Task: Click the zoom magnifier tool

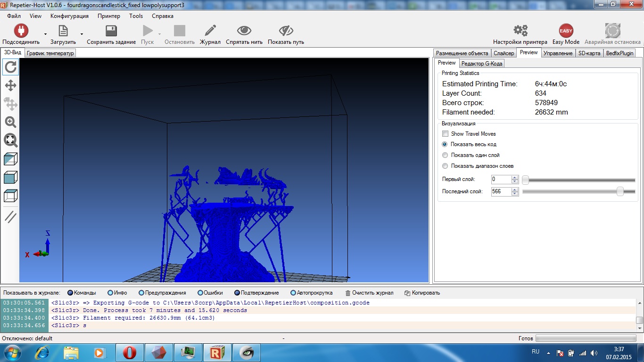Action: (10, 122)
